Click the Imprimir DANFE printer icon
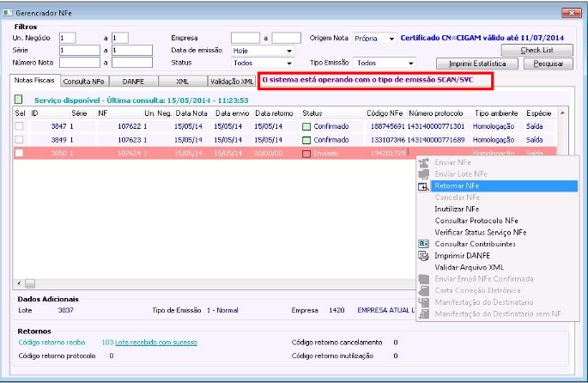The image size is (588, 383). click(x=423, y=256)
